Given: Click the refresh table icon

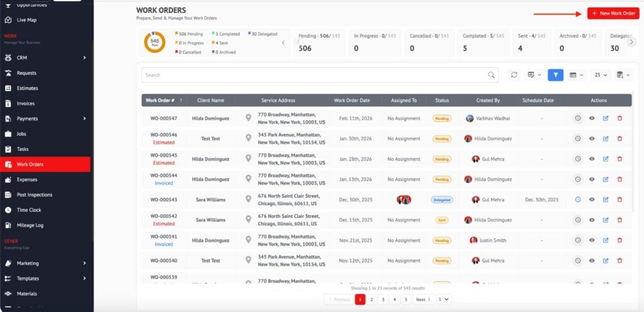Looking at the screenshot, I should click(x=514, y=75).
